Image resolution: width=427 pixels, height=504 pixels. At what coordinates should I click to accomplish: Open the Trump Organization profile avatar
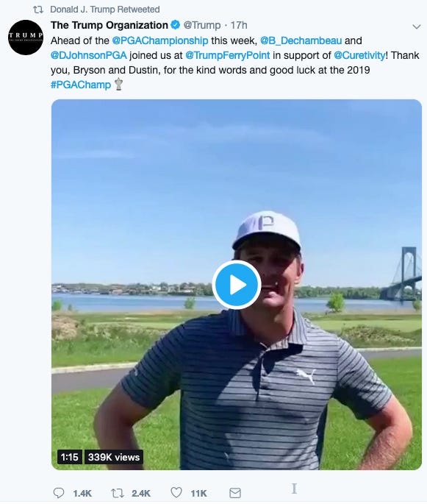[26, 38]
